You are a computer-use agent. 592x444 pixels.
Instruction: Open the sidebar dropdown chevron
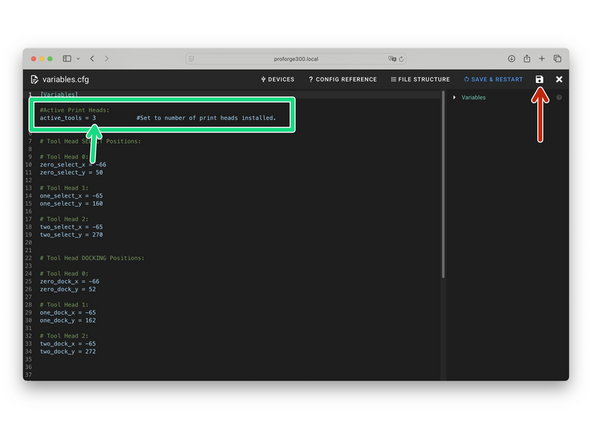tap(78, 59)
